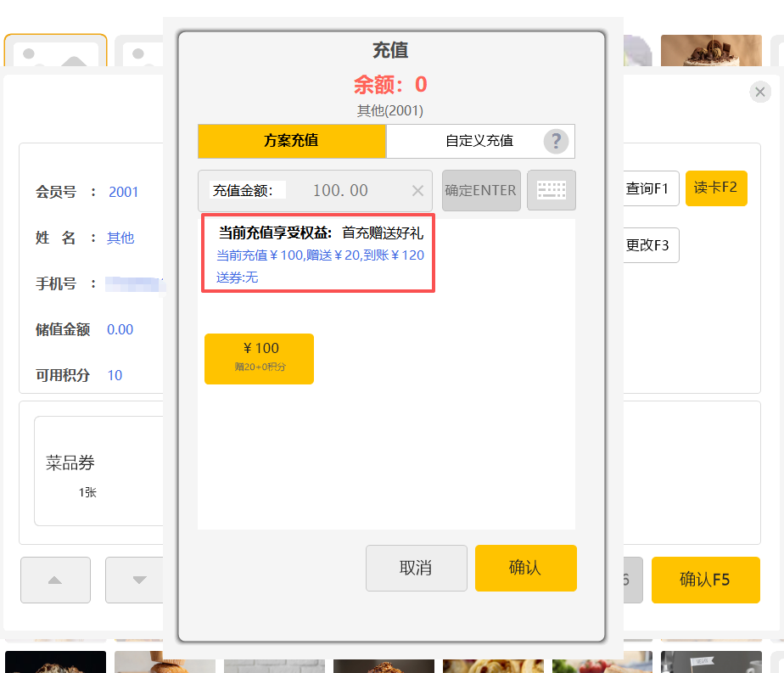
Task: Switch to the 自定义充值 tab
Action: click(x=479, y=141)
